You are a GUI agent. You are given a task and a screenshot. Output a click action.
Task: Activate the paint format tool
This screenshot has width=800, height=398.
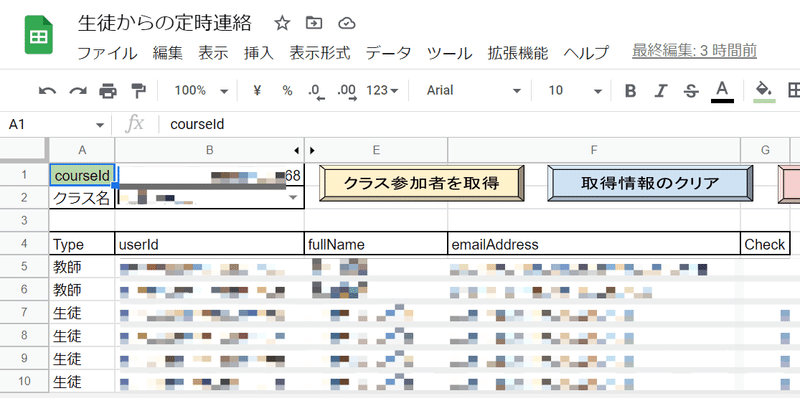click(138, 91)
